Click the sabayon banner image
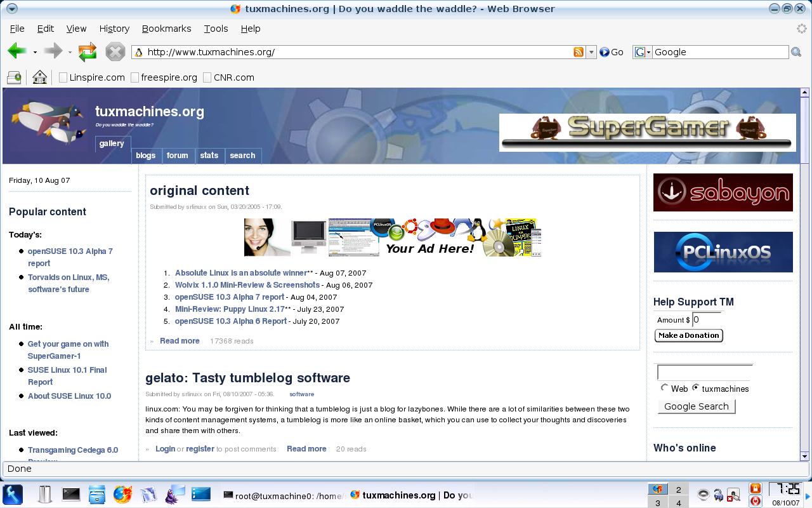Screen dimensions: 812x508 click(723, 192)
